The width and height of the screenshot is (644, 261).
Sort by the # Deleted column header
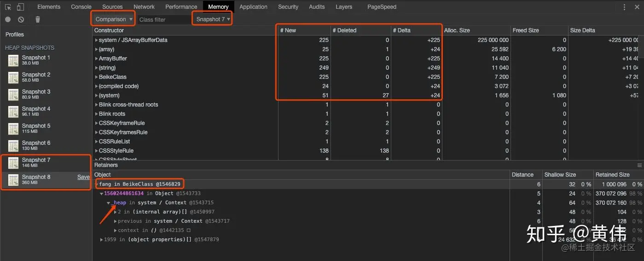point(360,30)
